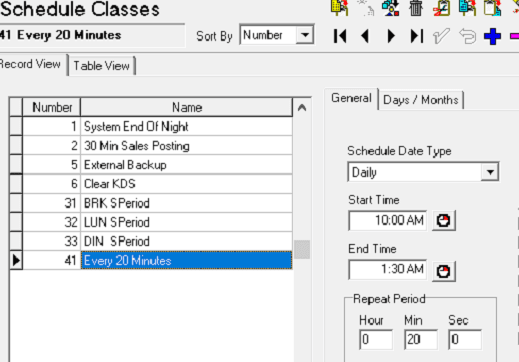Click the list scrollbar up arrow
This screenshot has height=362, width=519.
click(302, 108)
